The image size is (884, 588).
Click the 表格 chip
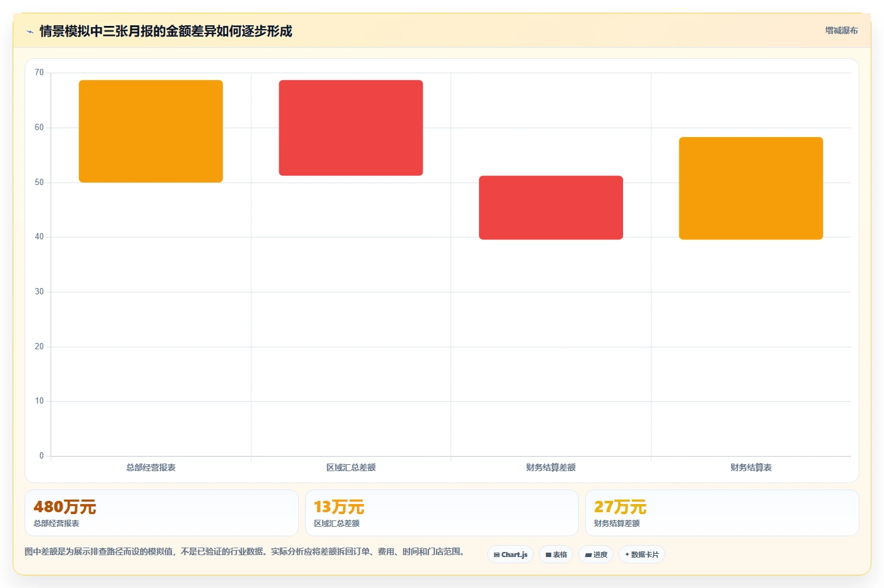(x=556, y=555)
